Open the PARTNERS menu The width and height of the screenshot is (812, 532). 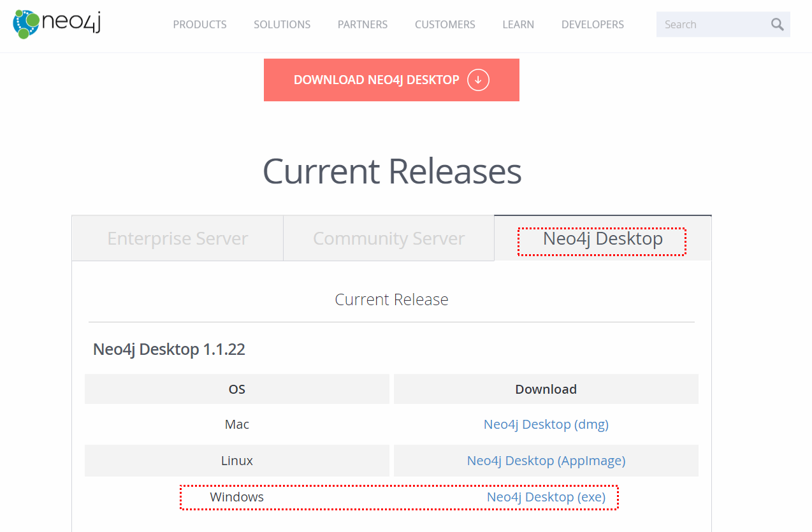(x=362, y=24)
